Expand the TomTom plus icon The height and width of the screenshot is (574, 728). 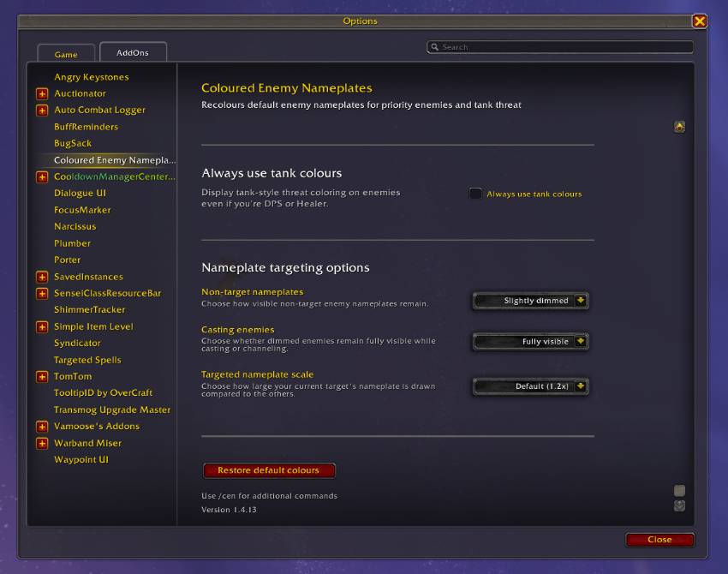[x=42, y=377]
